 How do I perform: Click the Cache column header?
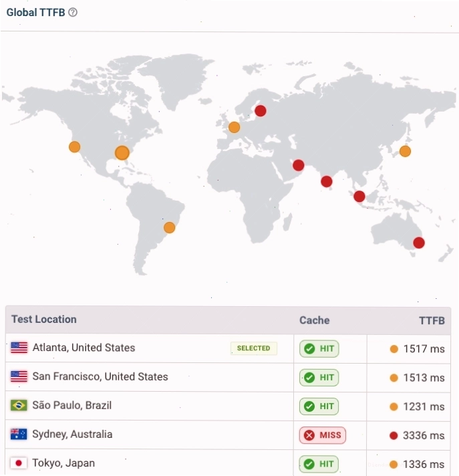tap(315, 320)
